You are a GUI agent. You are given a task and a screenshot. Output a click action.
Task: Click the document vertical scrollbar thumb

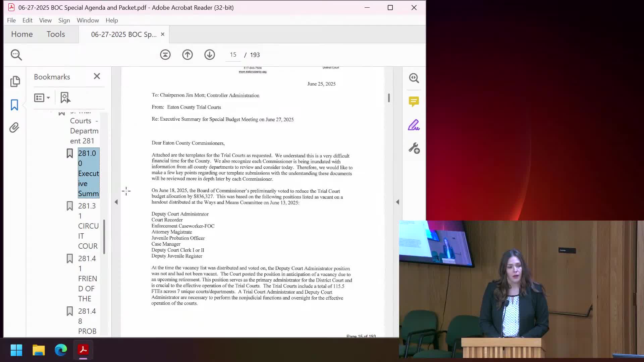pos(389,98)
